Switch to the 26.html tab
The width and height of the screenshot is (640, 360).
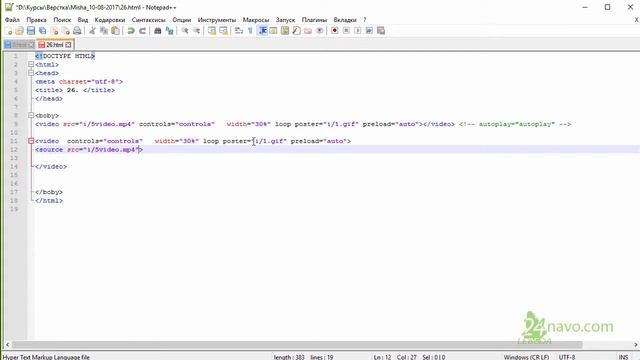pyautogui.click(x=55, y=44)
